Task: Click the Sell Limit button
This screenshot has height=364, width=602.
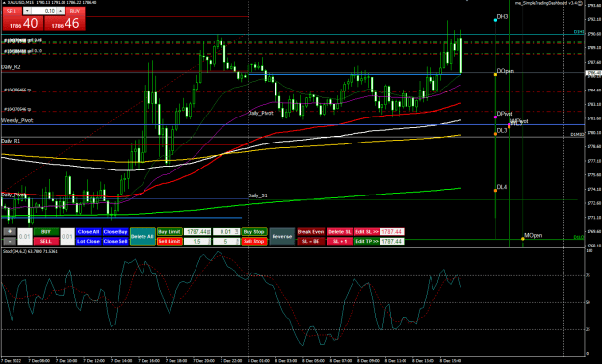Action: [x=170, y=241]
